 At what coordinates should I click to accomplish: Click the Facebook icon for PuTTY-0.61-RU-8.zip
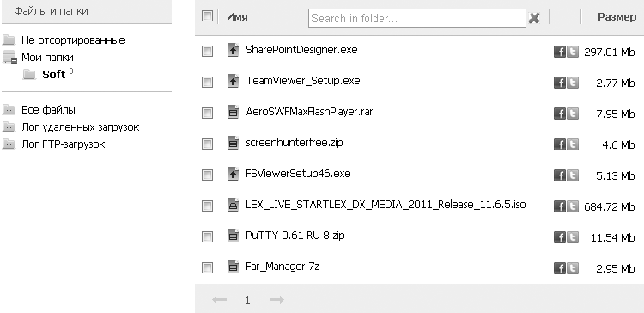[x=559, y=237]
